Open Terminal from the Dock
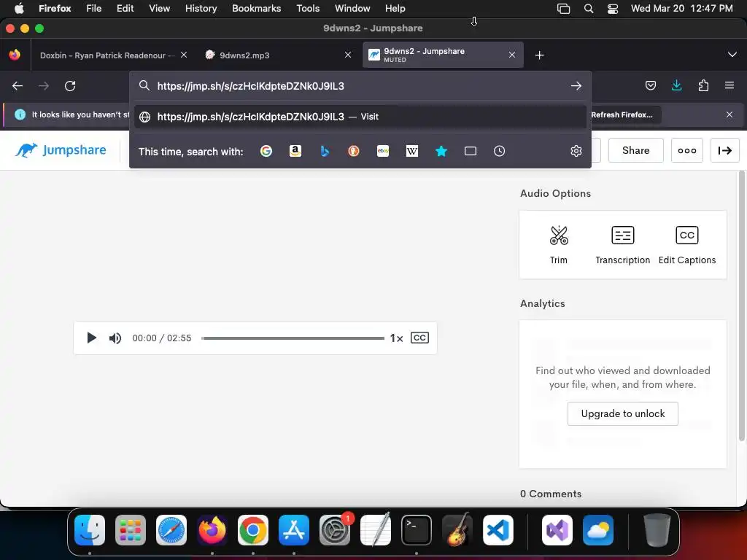Screen dimensions: 747x560 417,530
